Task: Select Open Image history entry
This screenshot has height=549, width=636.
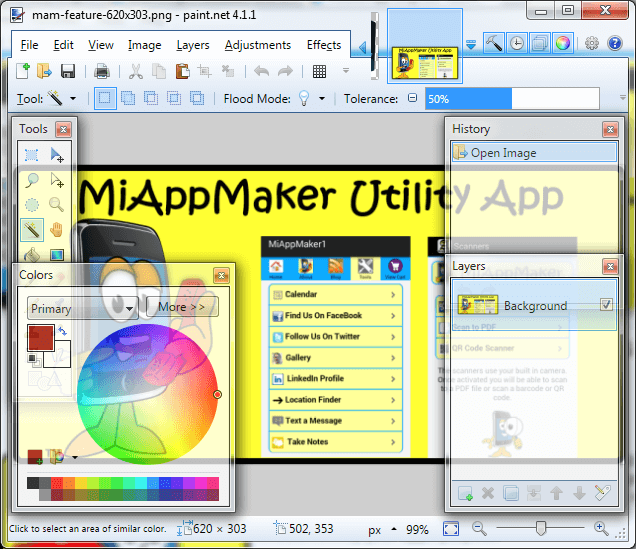Action: point(534,153)
